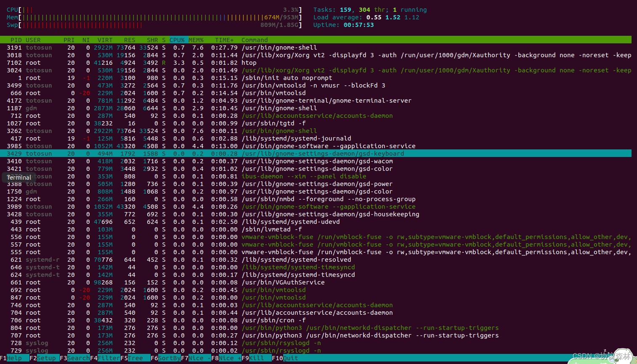Open F4 Filter for processes
637x364 pixels.
click(x=105, y=358)
